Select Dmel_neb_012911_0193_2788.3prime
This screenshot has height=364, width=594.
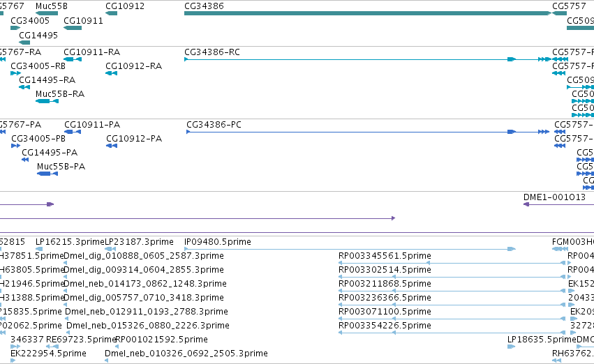tap(147, 312)
